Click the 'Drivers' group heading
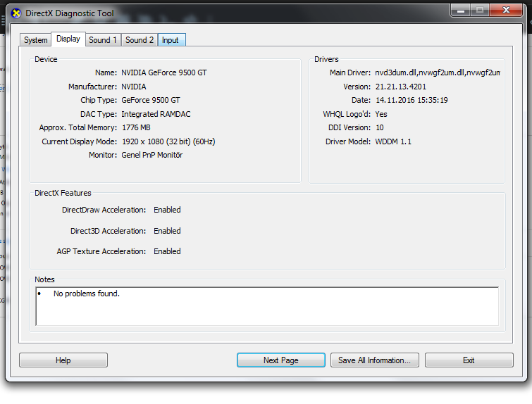 326,59
